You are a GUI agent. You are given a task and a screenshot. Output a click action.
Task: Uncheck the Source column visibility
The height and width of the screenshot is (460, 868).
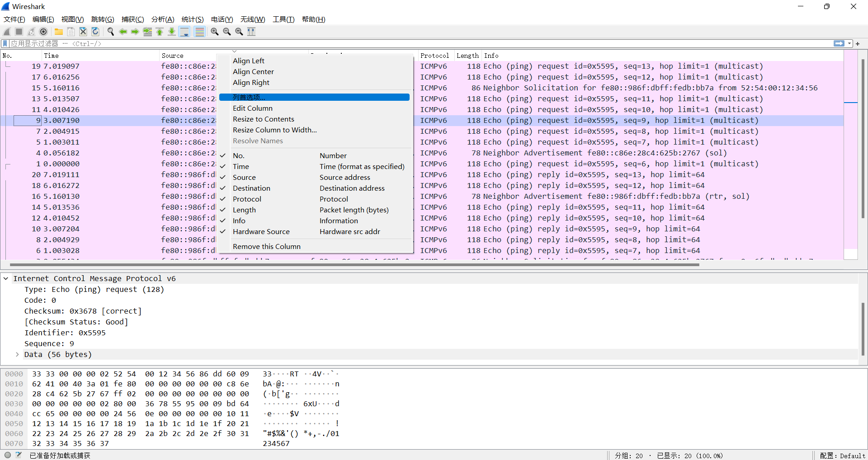[315, 177]
